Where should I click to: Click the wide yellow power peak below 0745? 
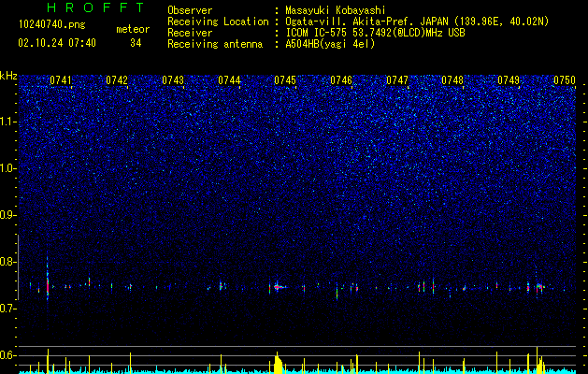(278, 364)
